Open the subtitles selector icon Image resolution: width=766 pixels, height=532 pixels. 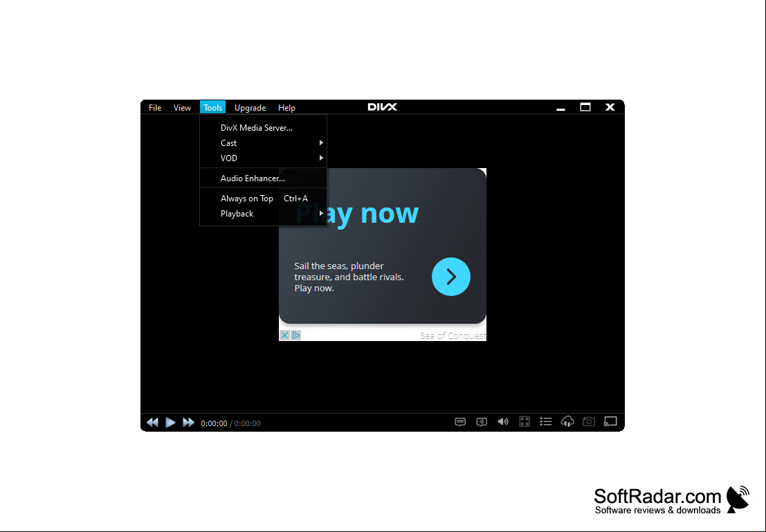(x=460, y=422)
